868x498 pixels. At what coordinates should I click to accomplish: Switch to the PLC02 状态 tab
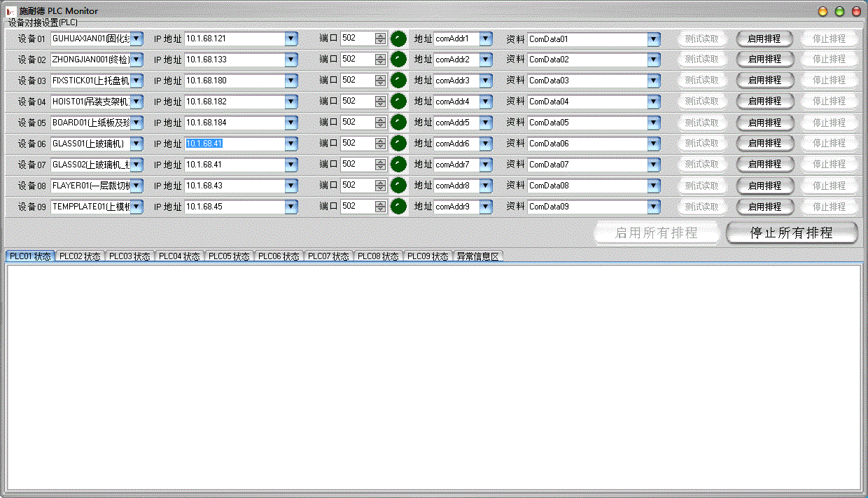[x=80, y=256]
